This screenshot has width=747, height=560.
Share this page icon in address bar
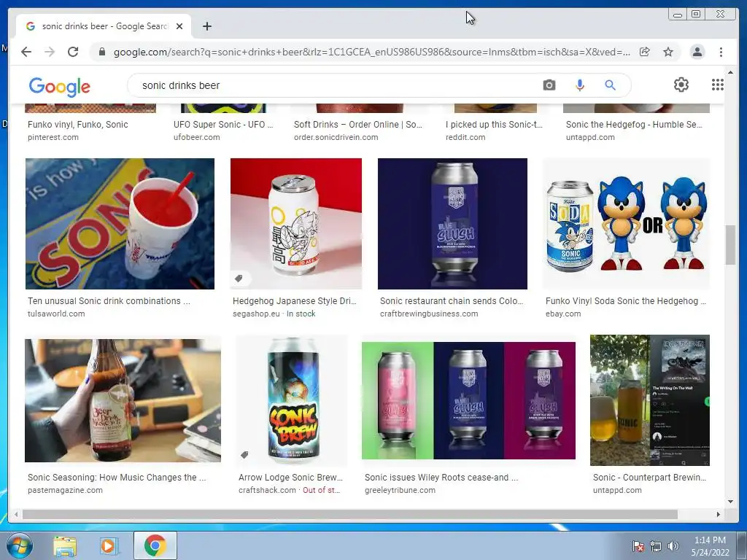point(645,52)
